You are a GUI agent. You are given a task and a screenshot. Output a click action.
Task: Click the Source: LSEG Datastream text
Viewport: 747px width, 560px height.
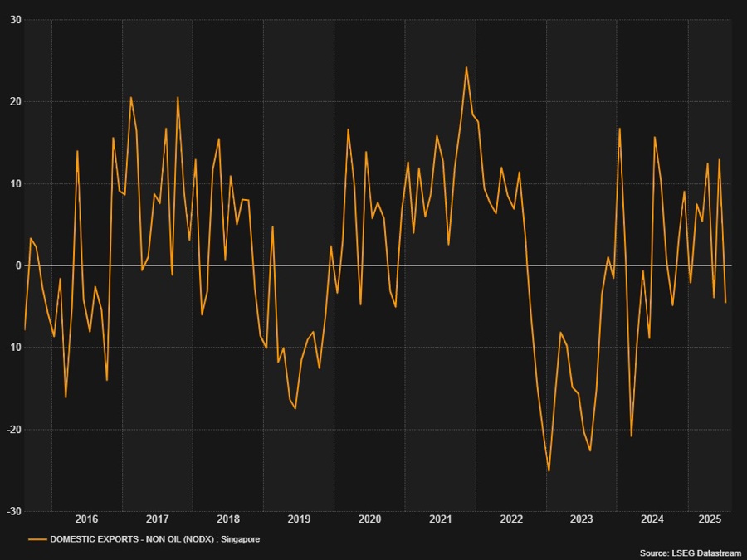689,553
